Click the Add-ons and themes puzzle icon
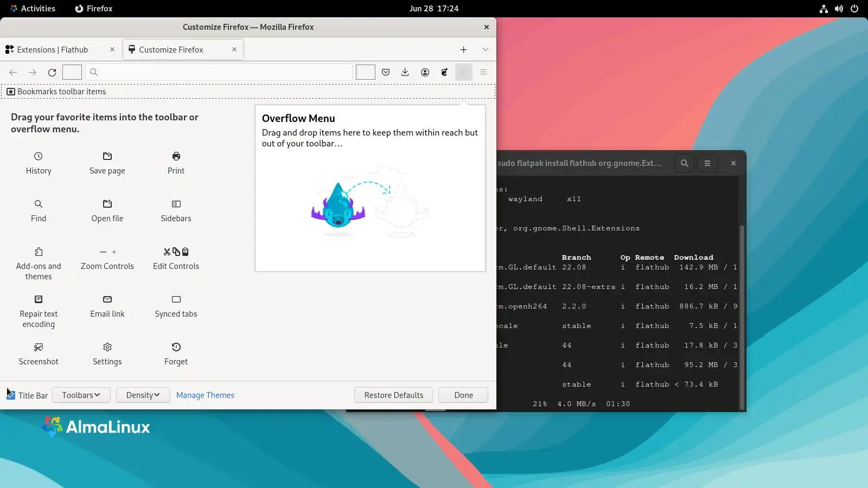Image resolution: width=868 pixels, height=488 pixels. tap(39, 252)
